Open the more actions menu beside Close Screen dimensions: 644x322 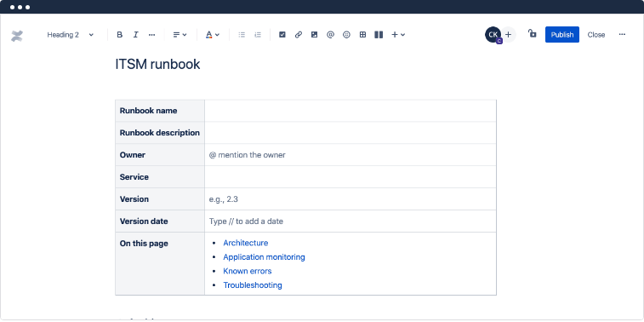(622, 35)
